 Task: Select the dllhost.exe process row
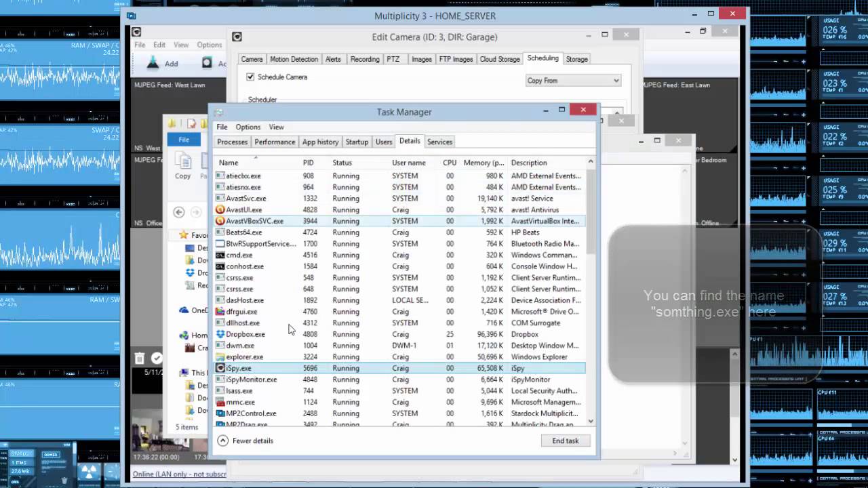tap(399, 323)
